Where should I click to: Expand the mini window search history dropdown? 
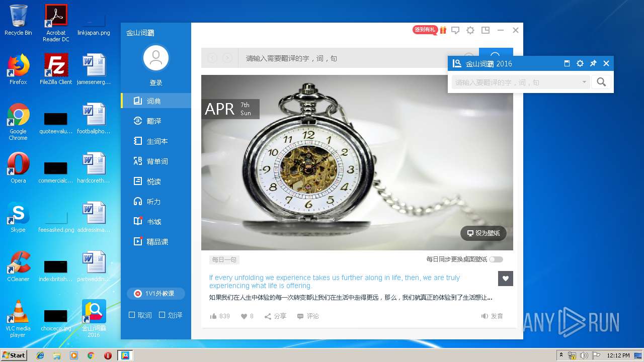pyautogui.click(x=584, y=82)
